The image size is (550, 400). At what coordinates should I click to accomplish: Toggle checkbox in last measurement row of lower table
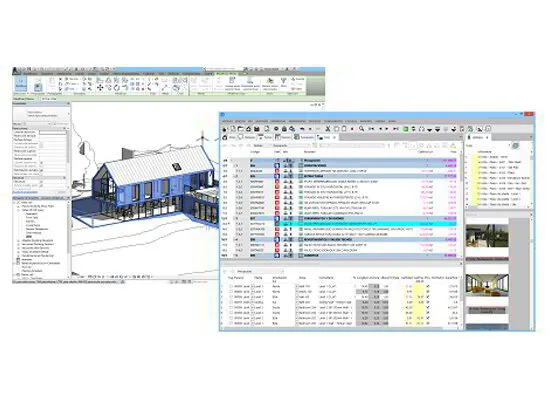(x=231, y=323)
